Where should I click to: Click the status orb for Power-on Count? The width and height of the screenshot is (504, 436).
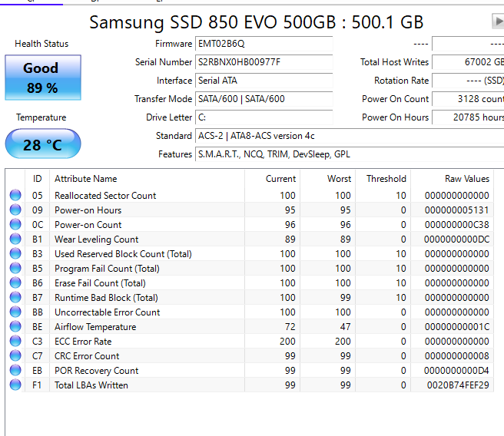tap(15, 224)
